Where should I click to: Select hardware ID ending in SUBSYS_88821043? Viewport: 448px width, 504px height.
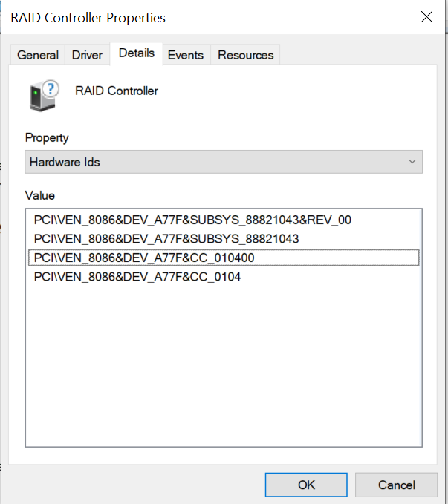[x=166, y=239]
